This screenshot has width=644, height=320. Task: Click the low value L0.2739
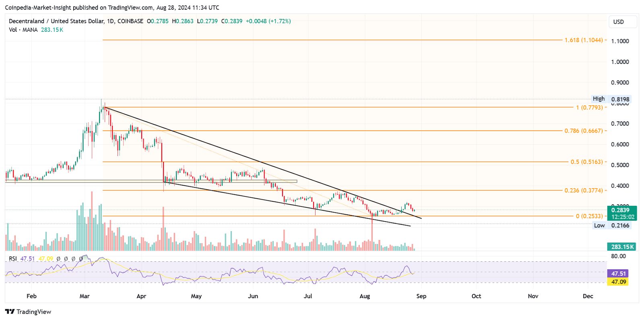[207, 21]
